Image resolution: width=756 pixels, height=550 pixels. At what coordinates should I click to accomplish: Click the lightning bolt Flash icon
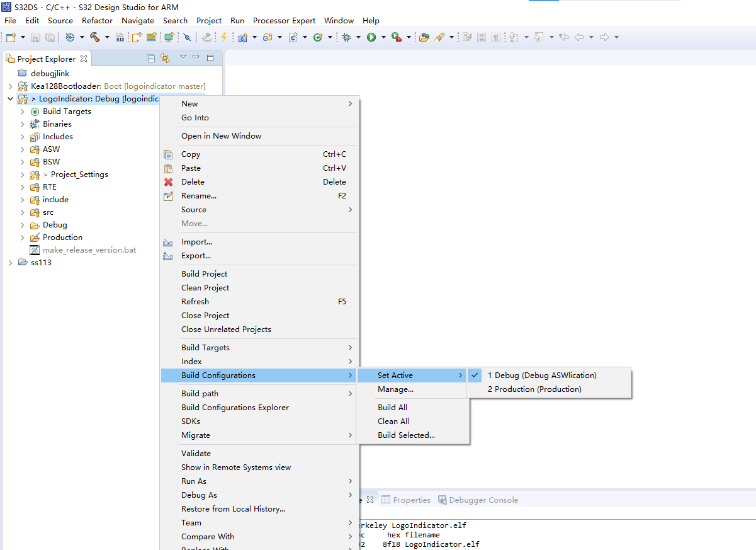coord(223,37)
